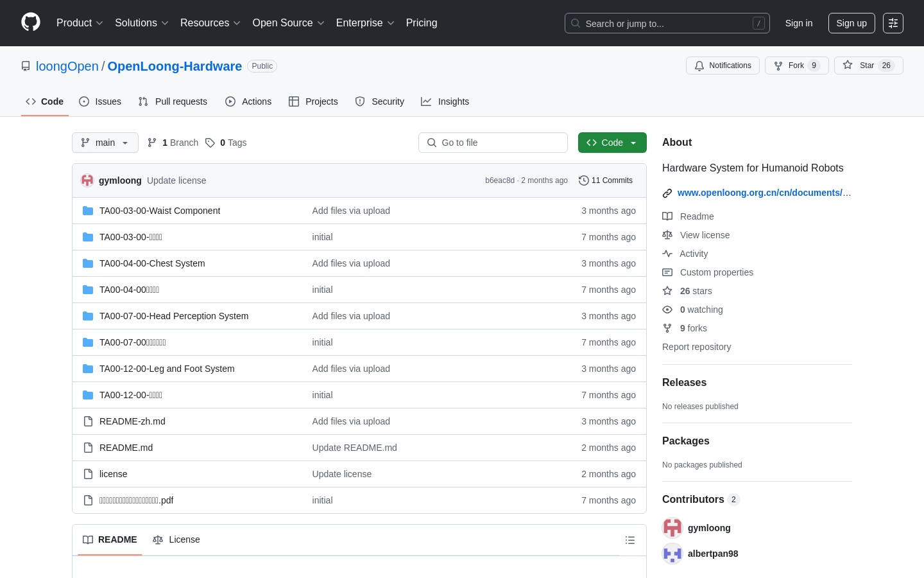This screenshot has height=578, width=924.
Task: Expand the Solutions menu
Action: (142, 22)
